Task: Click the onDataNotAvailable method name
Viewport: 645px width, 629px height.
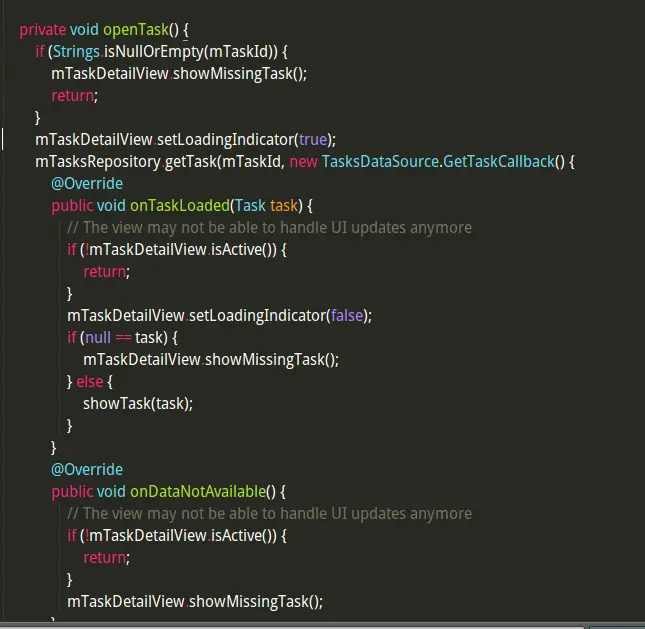Action: 198,492
